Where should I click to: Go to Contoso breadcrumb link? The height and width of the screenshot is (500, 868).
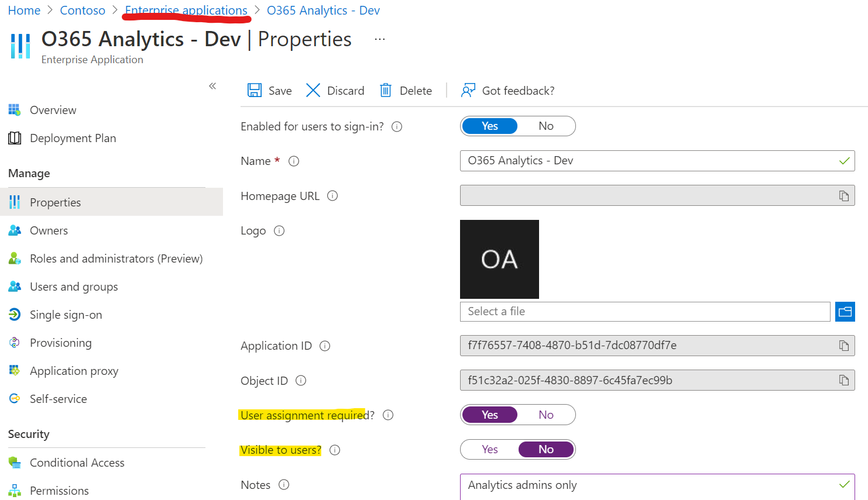(x=83, y=11)
